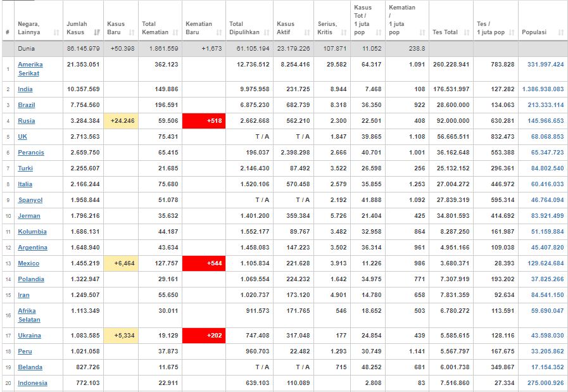Open the Iran country link
Image resolution: width=568 pixels, height=392 pixels.
[23, 295]
